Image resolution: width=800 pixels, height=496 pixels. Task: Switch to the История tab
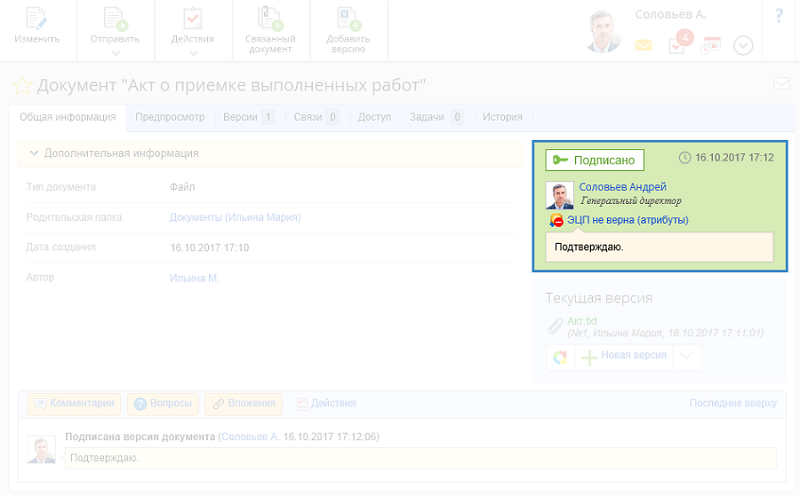502,117
